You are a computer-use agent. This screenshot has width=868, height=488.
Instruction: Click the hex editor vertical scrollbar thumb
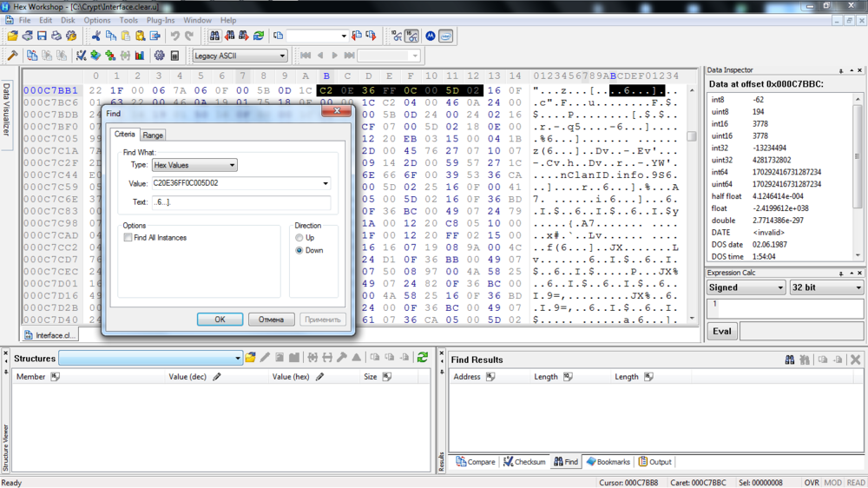coord(692,136)
